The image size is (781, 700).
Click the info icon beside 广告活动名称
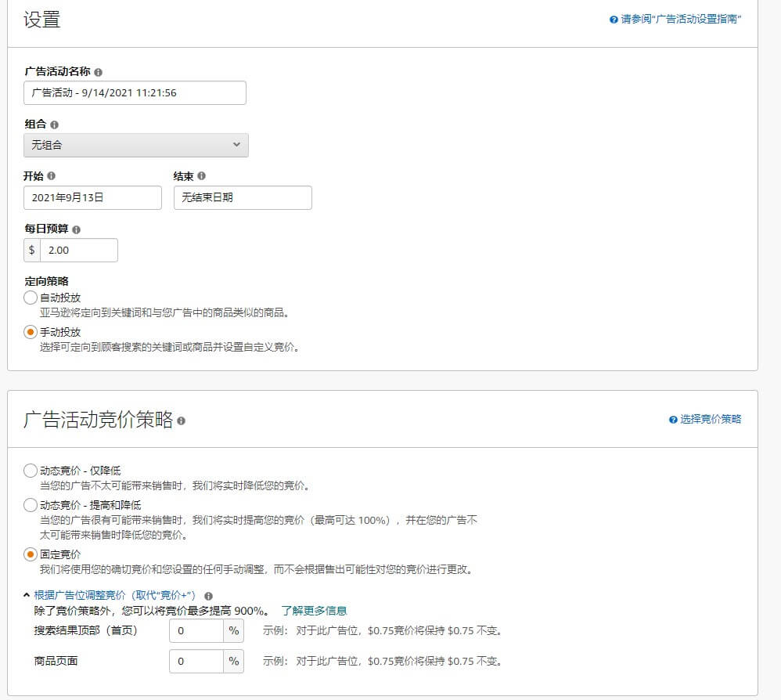[98, 72]
